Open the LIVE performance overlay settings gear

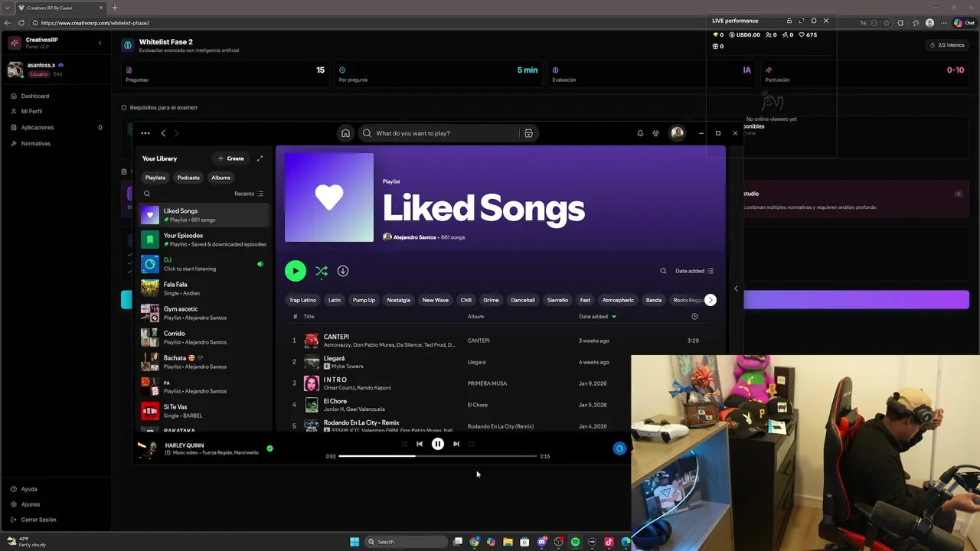coord(814,21)
